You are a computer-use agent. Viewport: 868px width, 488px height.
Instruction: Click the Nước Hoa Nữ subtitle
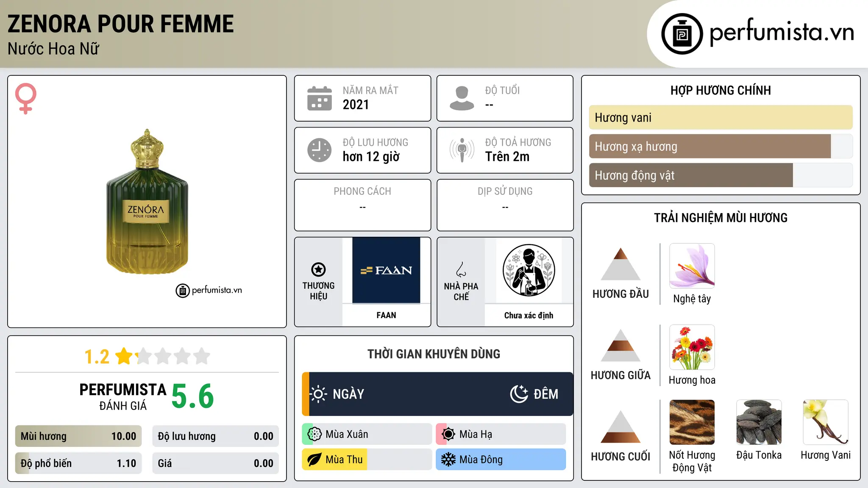click(53, 49)
